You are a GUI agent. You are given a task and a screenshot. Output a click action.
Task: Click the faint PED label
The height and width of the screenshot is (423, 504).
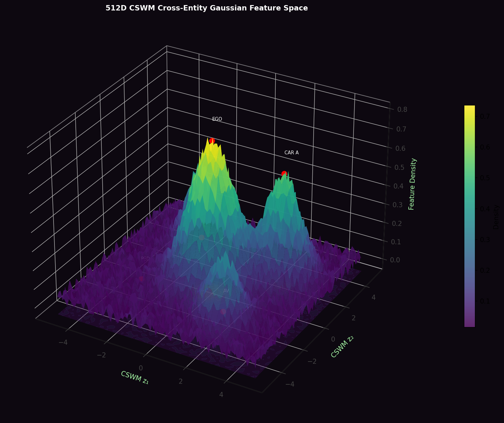click(x=145, y=259)
